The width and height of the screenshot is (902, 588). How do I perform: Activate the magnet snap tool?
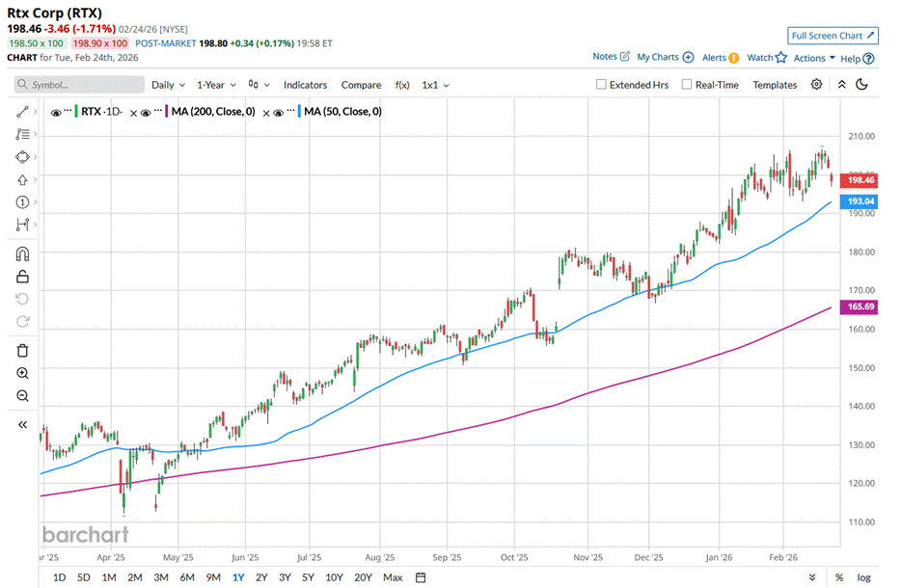(x=22, y=254)
